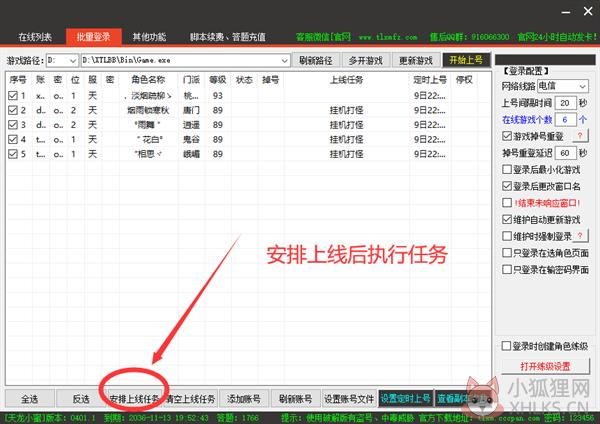This screenshot has width=600, height=424.
Task: Click the 状态 column header
Action: point(244,80)
